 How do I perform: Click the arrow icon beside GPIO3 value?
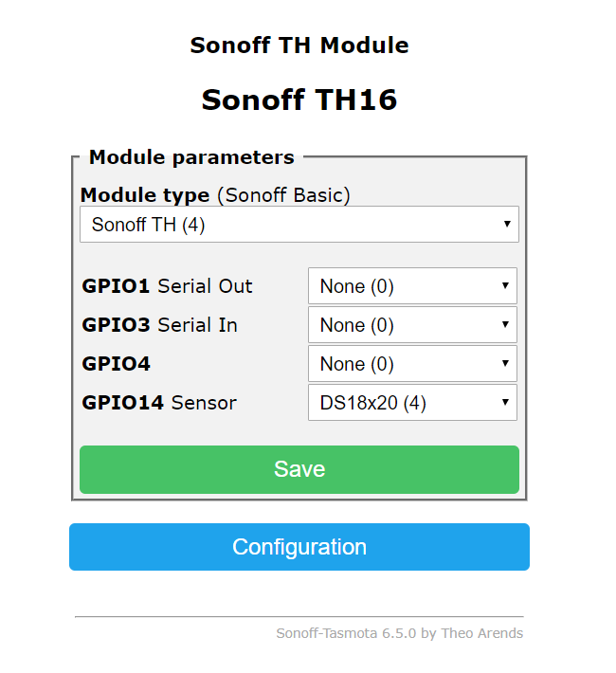pyautogui.click(x=505, y=324)
